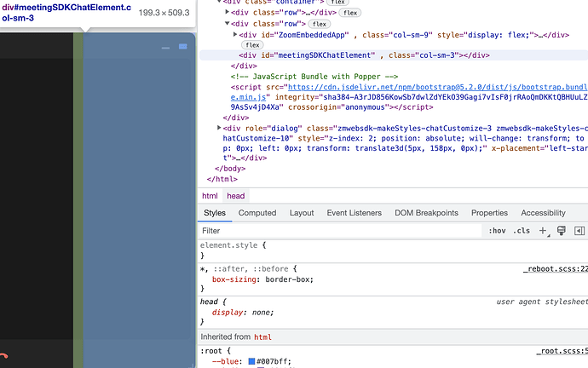This screenshot has width=588, height=368.
Task: Focus the styles Filter input field
Action: (x=339, y=231)
